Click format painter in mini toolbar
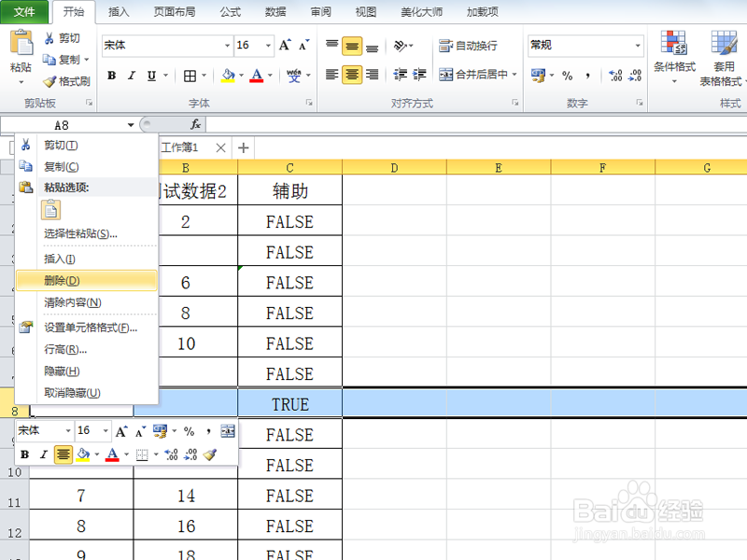This screenshot has width=747, height=560. coord(210,455)
